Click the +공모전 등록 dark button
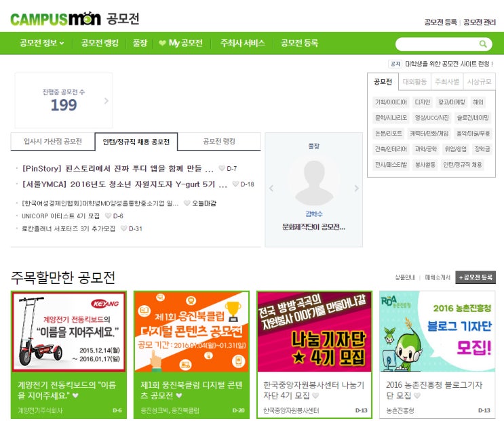504x421 pixels. click(476, 277)
